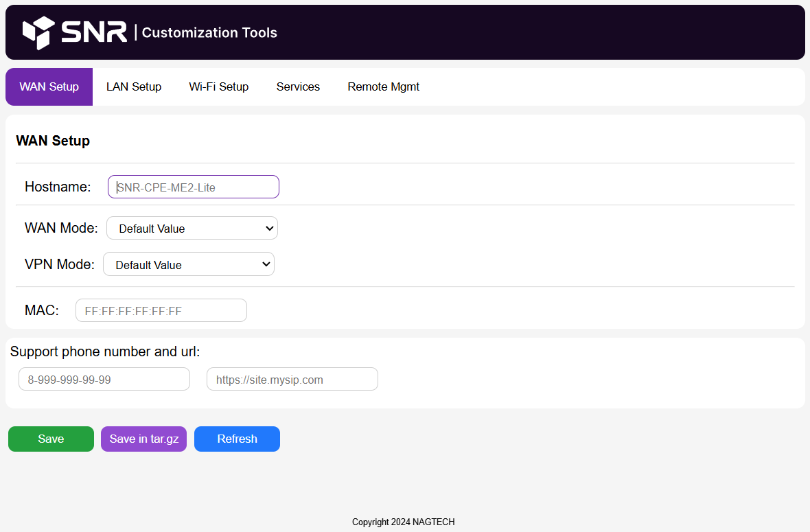Open the Remote Mgmt tab

[x=383, y=87]
